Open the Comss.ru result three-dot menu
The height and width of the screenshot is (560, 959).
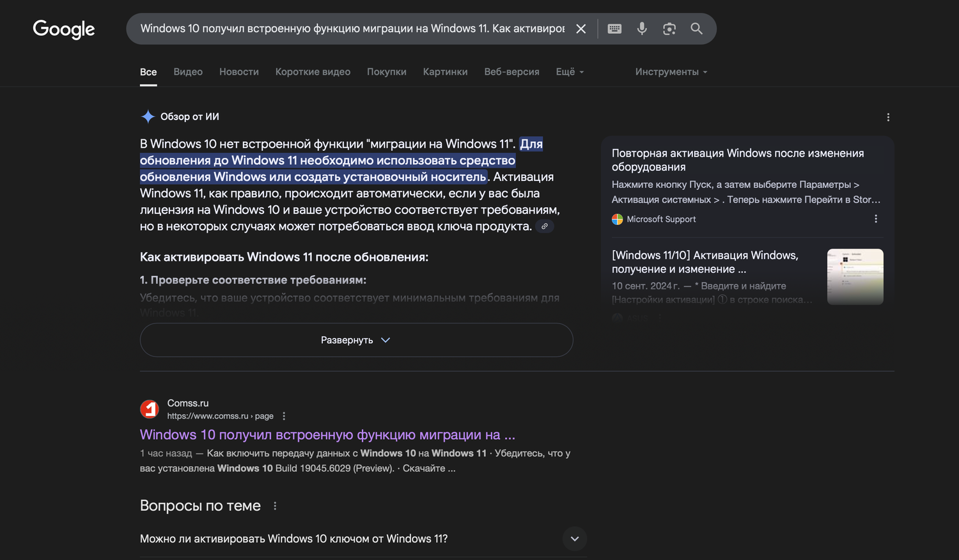(x=284, y=416)
